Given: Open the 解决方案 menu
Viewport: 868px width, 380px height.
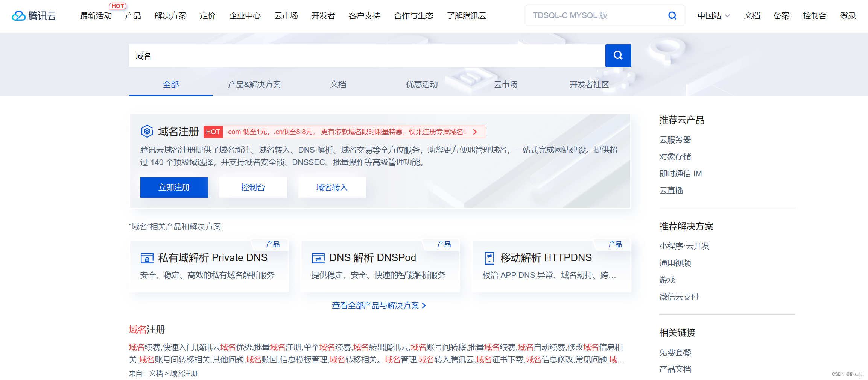Looking at the screenshot, I should [x=170, y=16].
